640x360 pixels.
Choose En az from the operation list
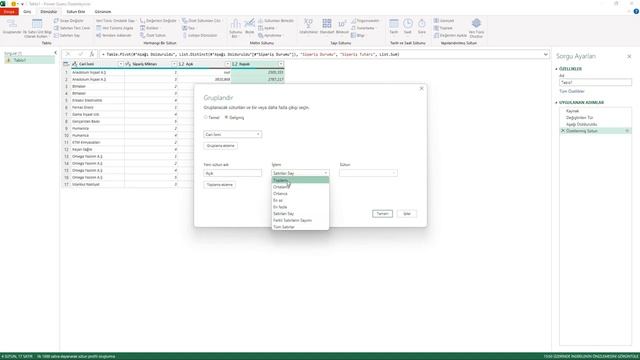click(x=300, y=200)
